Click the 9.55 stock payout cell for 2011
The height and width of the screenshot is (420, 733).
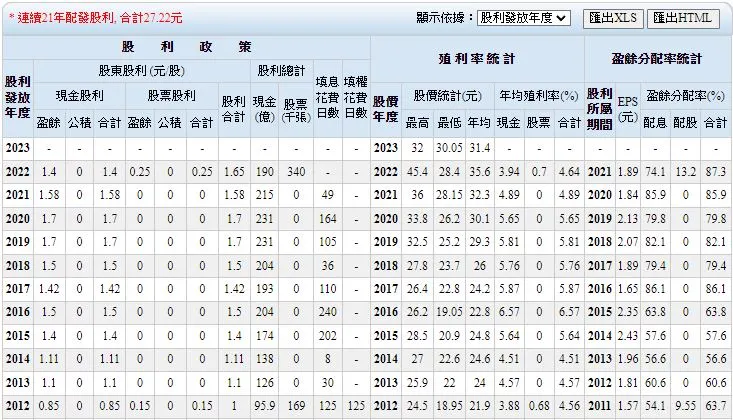[x=685, y=406]
